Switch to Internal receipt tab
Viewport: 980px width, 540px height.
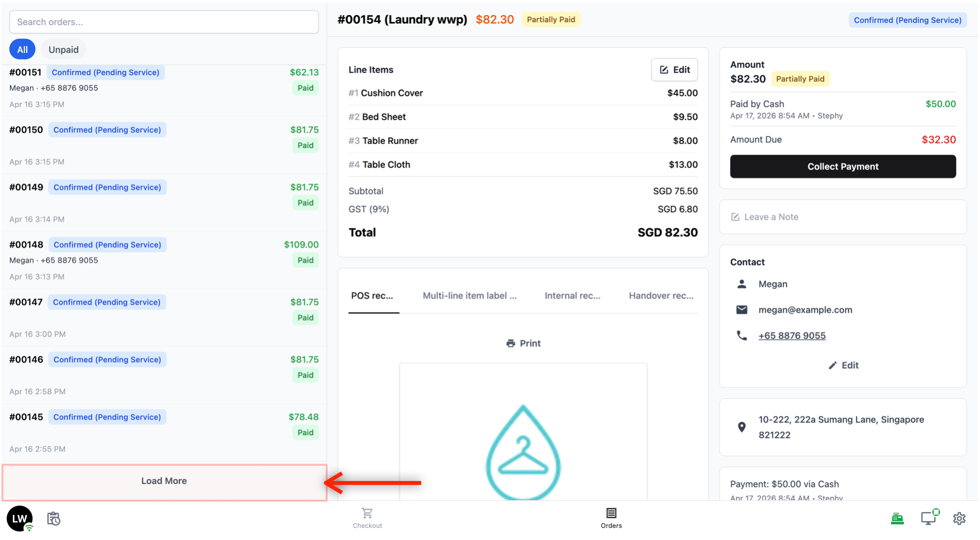[572, 296]
